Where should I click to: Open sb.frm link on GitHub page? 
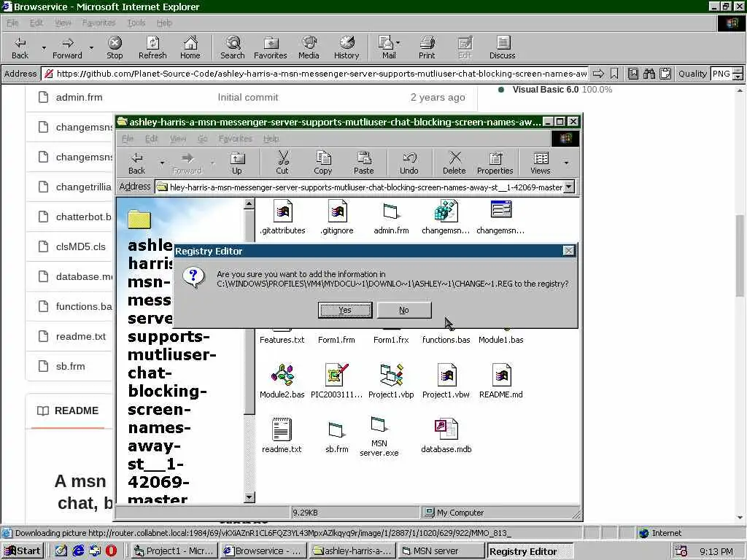point(71,366)
